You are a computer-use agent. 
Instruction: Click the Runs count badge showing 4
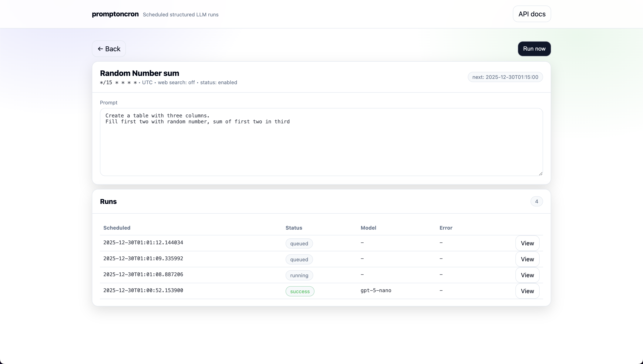coord(536,201)
